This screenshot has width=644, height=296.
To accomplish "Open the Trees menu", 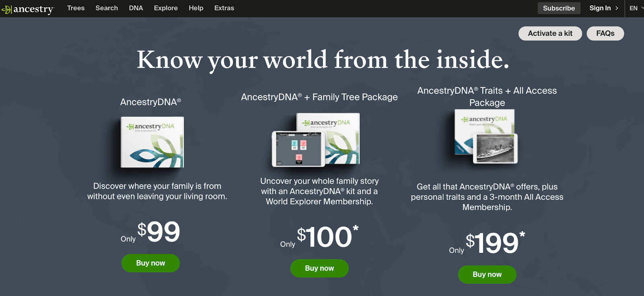I will click(76, 8).
